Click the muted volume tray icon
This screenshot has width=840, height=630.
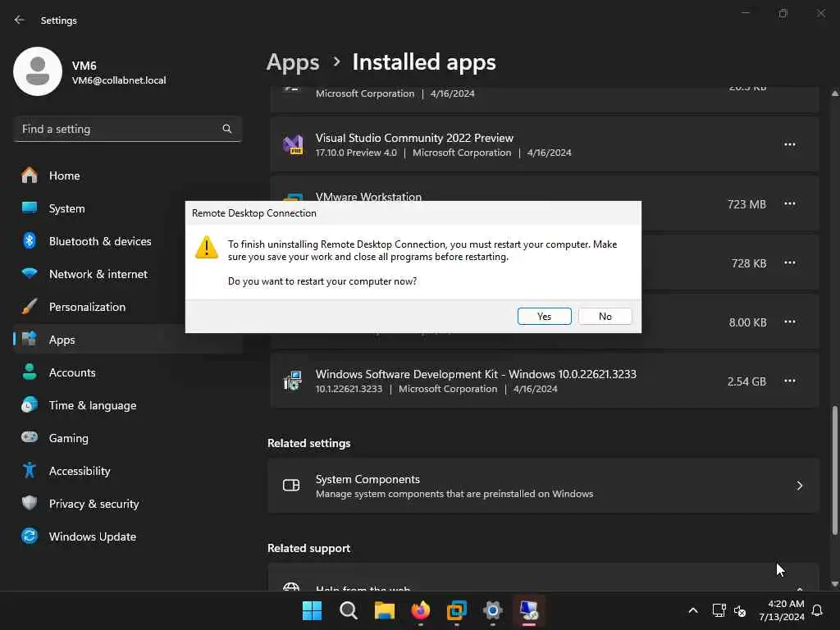(740, 610)
